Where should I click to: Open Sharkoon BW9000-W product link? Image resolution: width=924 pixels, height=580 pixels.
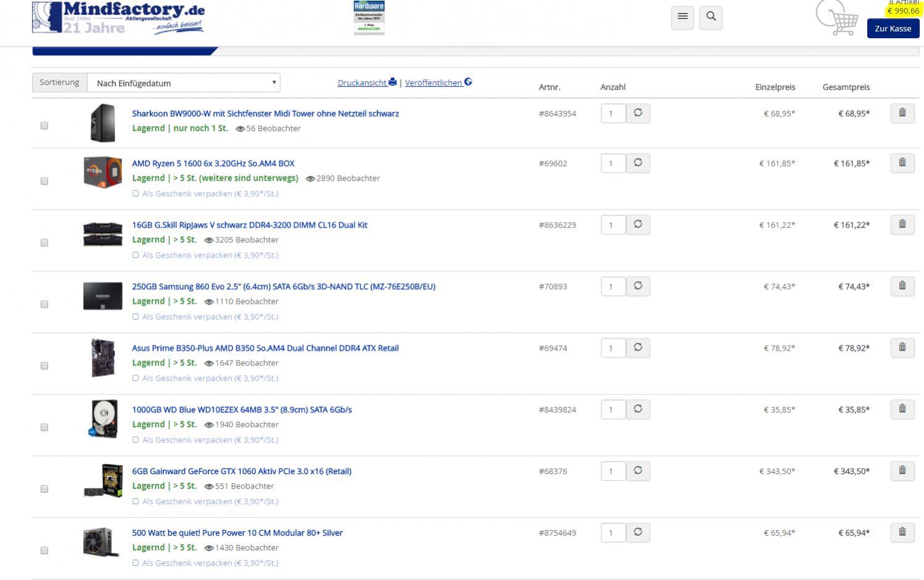tap(265, 113)
